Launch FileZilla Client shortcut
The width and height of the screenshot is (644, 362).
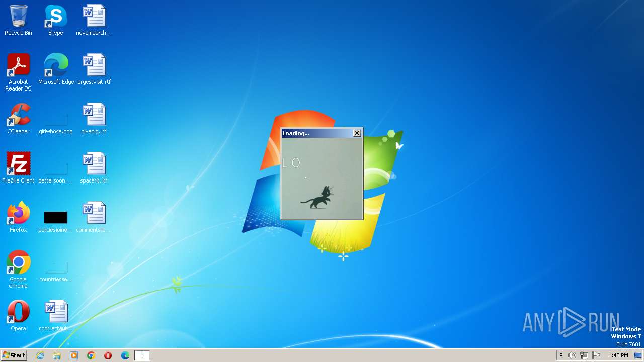(x=18, y=168)
